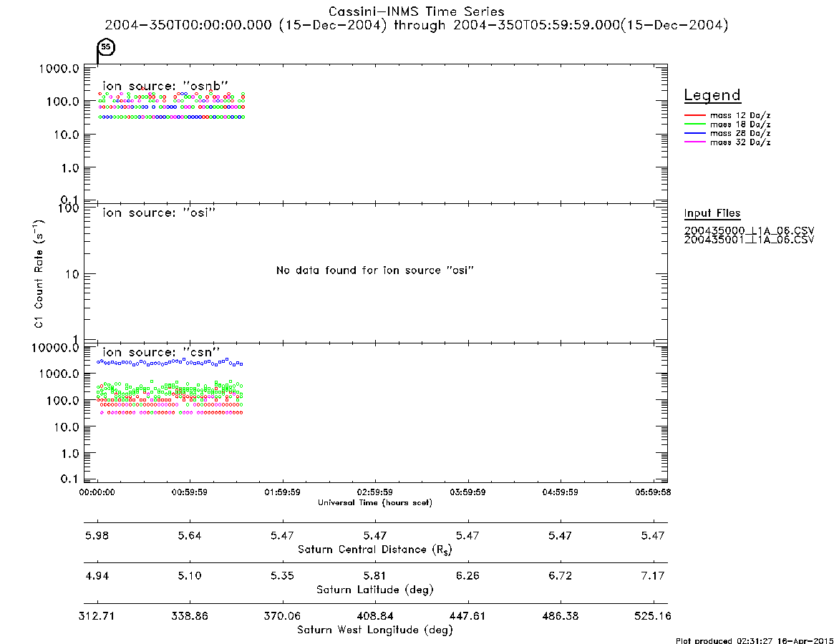The width and height of the screenshot is (834, 644).
Task: Click file name 200435001_L1A_06.CSV
Action: [749, 240]
